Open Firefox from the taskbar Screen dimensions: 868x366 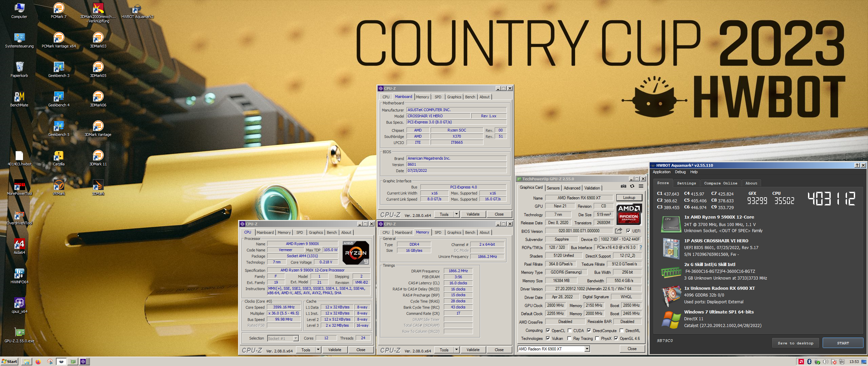tap(38, 362)
